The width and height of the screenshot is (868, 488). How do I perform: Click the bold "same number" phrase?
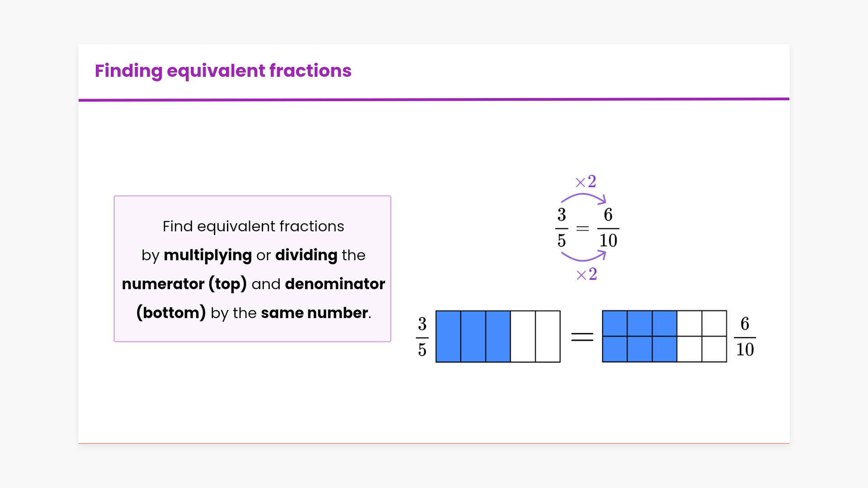(314, 313)
